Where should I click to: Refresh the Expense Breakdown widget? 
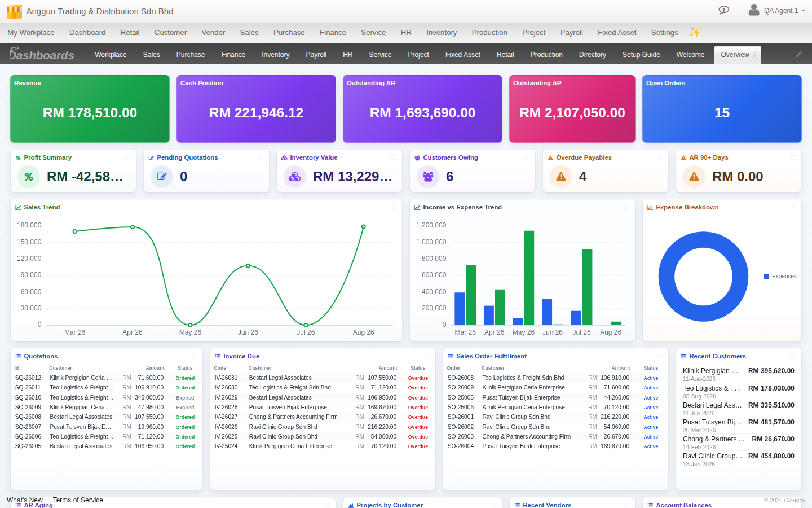(x=793, y=207)
